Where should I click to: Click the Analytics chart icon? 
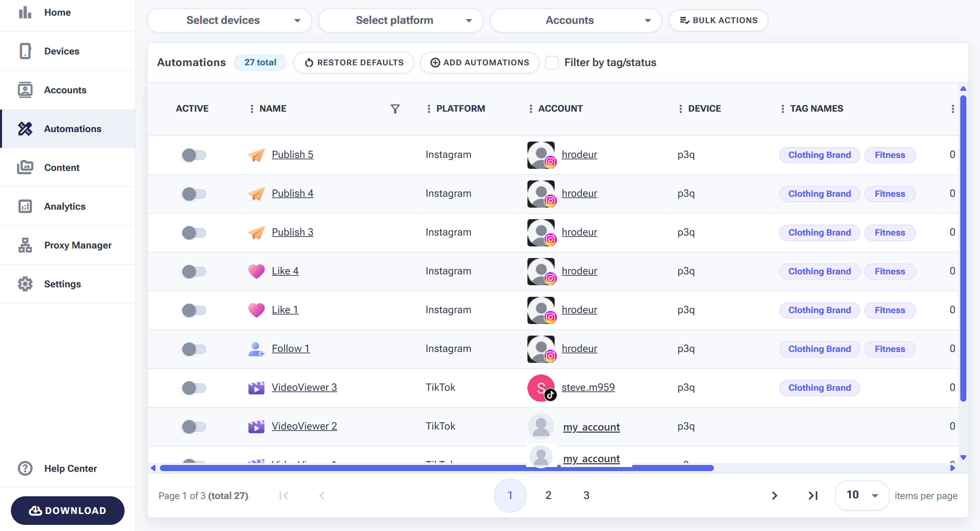tap(25, 206)
